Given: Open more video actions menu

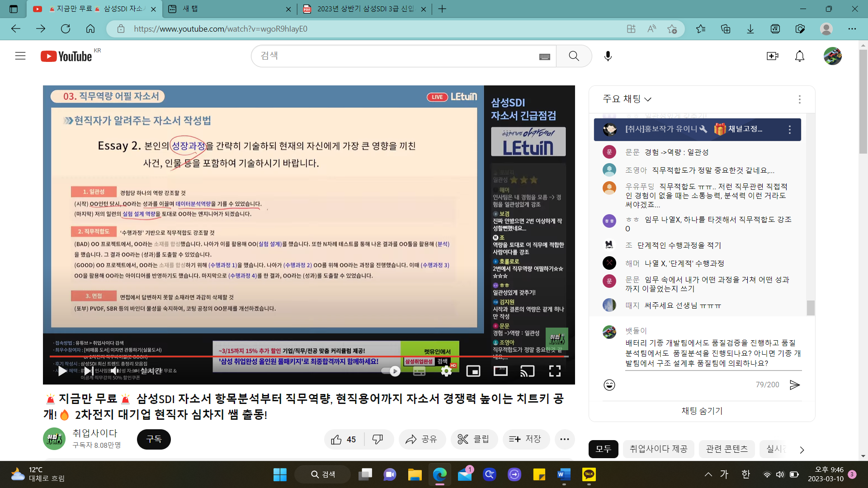Looking at the screenshot, I should click(x=564, y=439).
